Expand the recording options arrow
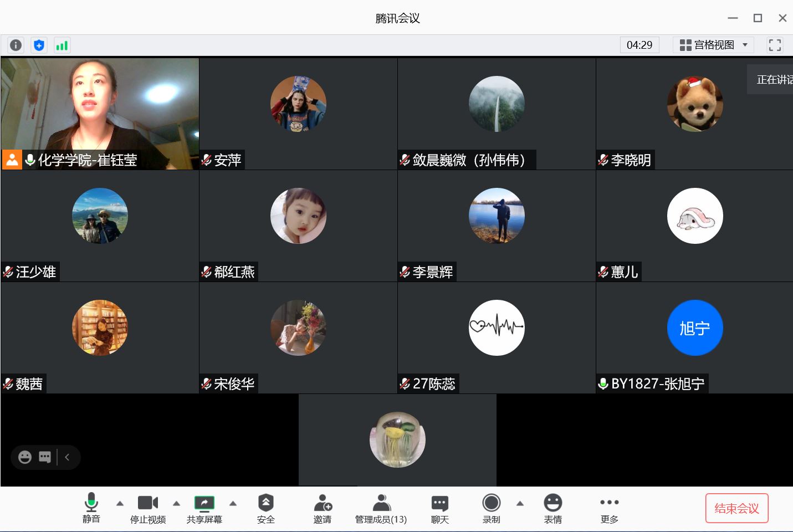 tap(520, 504)
